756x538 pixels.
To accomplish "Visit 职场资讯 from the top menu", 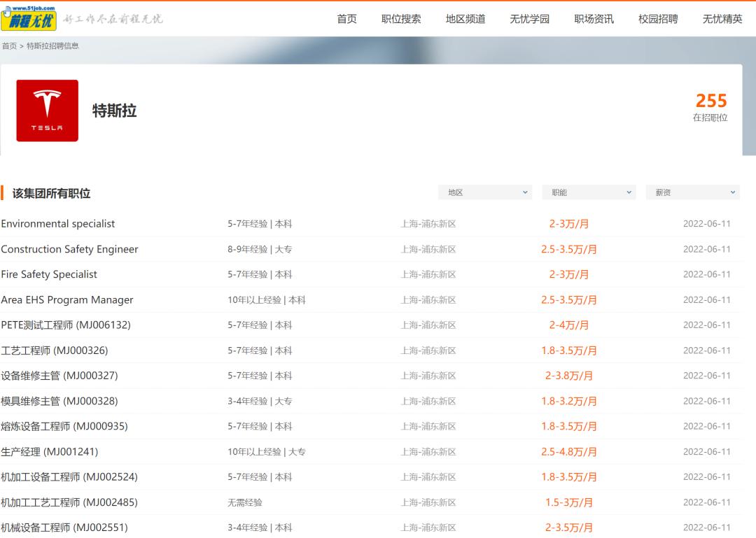I will coord(594,19).
